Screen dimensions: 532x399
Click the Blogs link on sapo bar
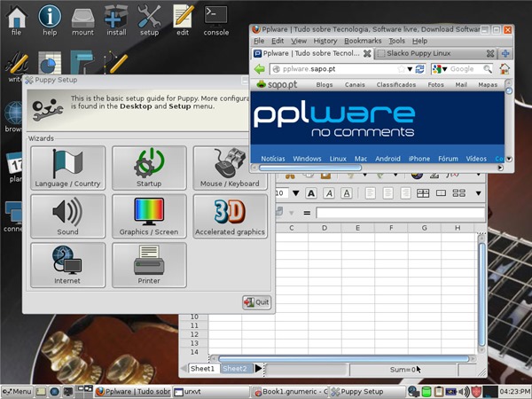tap(325, 84)
